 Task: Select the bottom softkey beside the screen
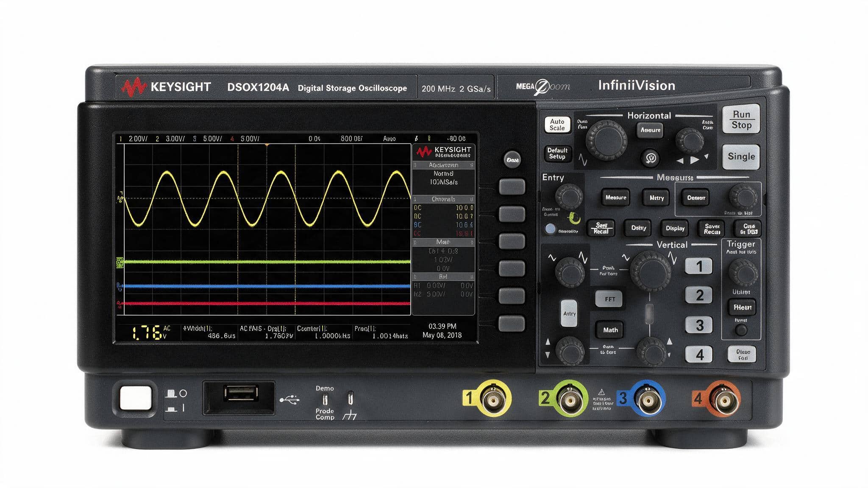pyautogui.click(x=512, y=323)
